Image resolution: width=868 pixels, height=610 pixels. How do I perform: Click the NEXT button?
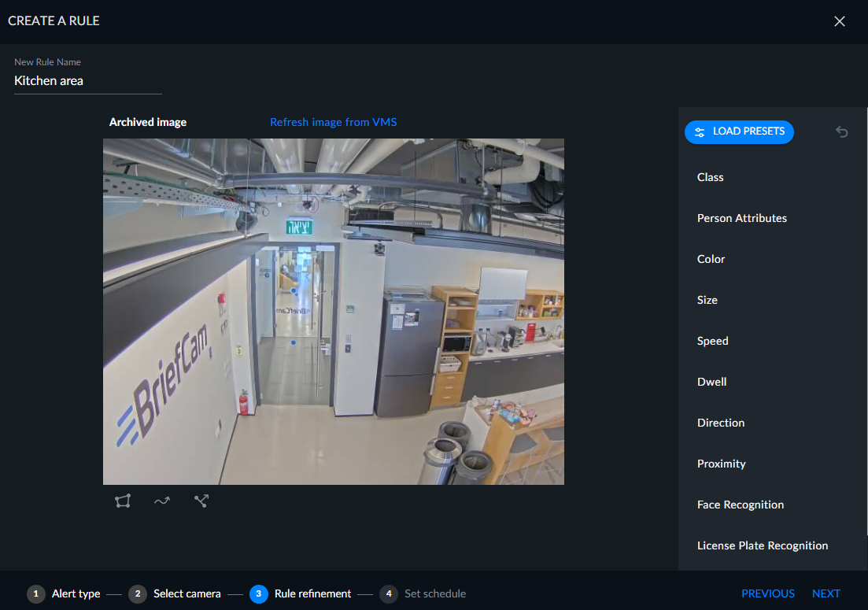pos(826,593)
